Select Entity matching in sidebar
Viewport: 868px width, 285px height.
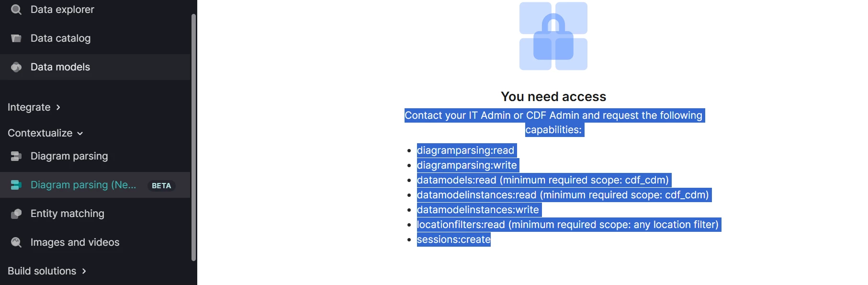click(68, 214)
